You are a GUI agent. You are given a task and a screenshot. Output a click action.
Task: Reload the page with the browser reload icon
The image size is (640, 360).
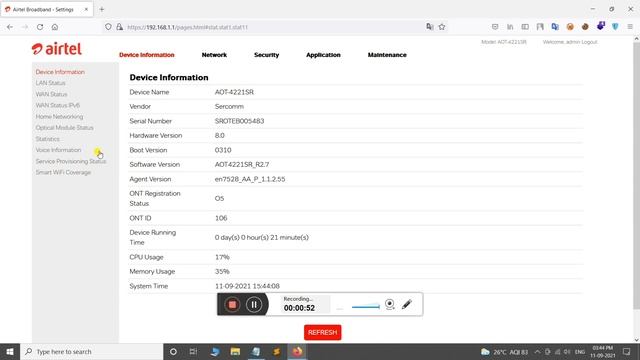[40, 27]
